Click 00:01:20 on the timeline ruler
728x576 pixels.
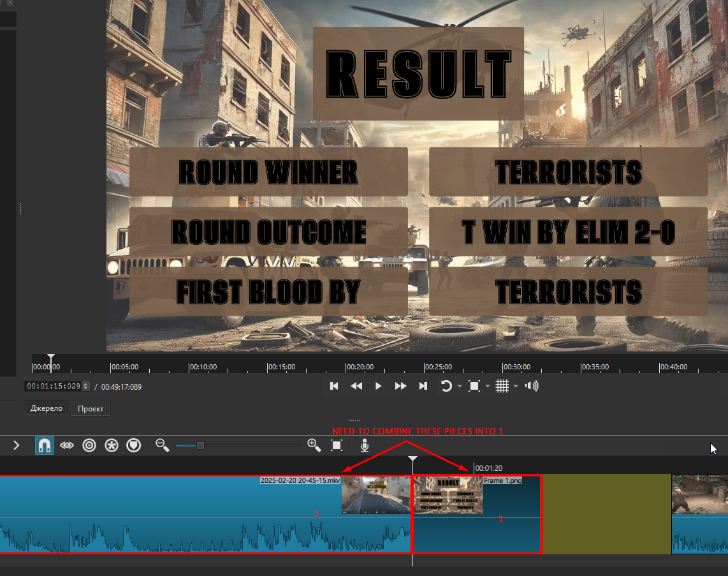pyautogui.click(x=488, y=468)
